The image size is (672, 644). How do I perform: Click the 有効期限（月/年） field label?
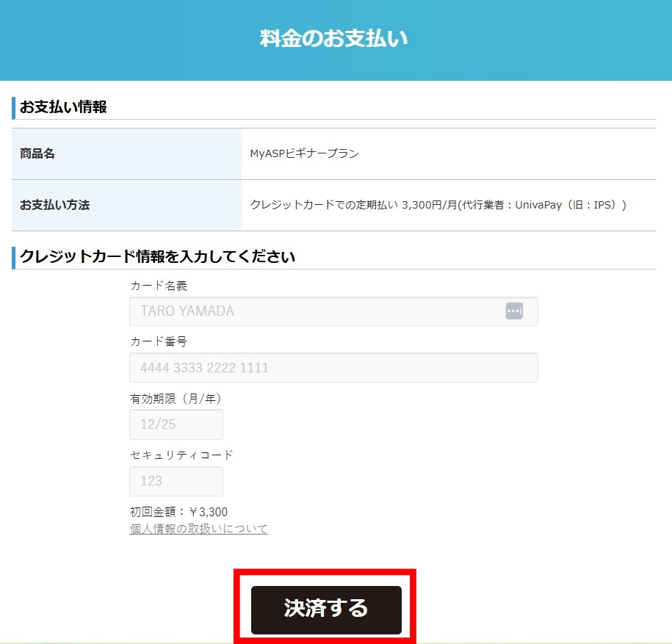[176, 399]
